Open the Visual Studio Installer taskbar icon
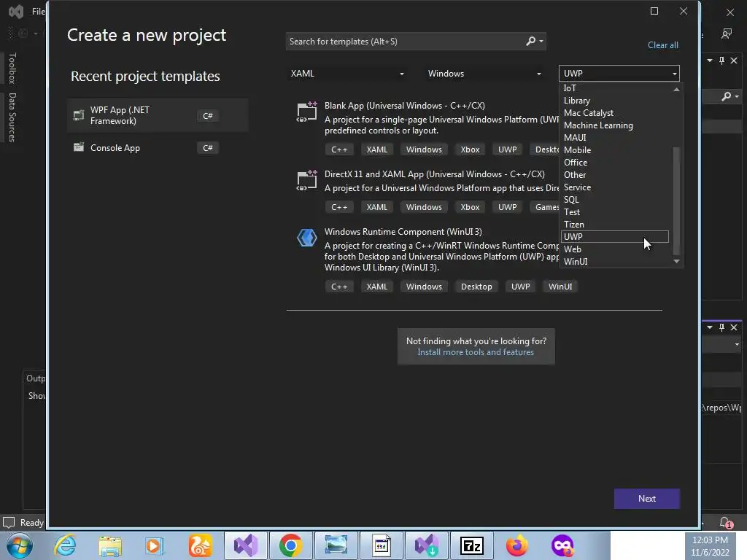 [x=426, y=545]
